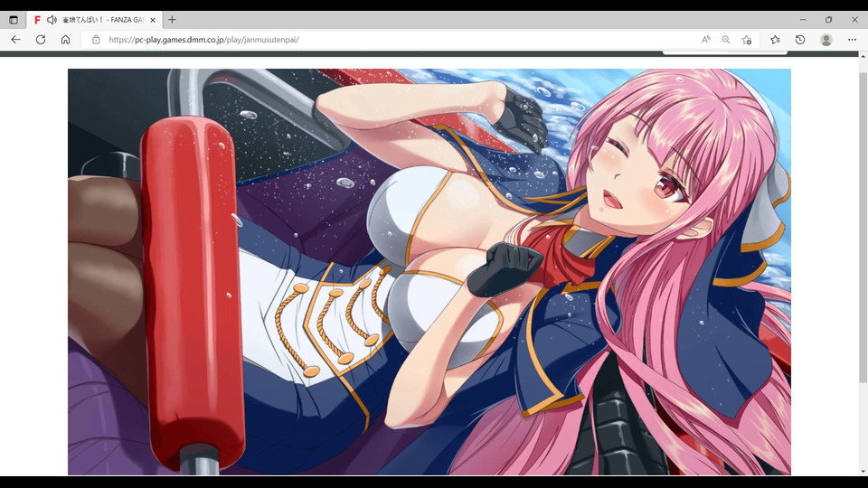Click the game canvas image
Screen dimensions: 868x488
point(429,272)
